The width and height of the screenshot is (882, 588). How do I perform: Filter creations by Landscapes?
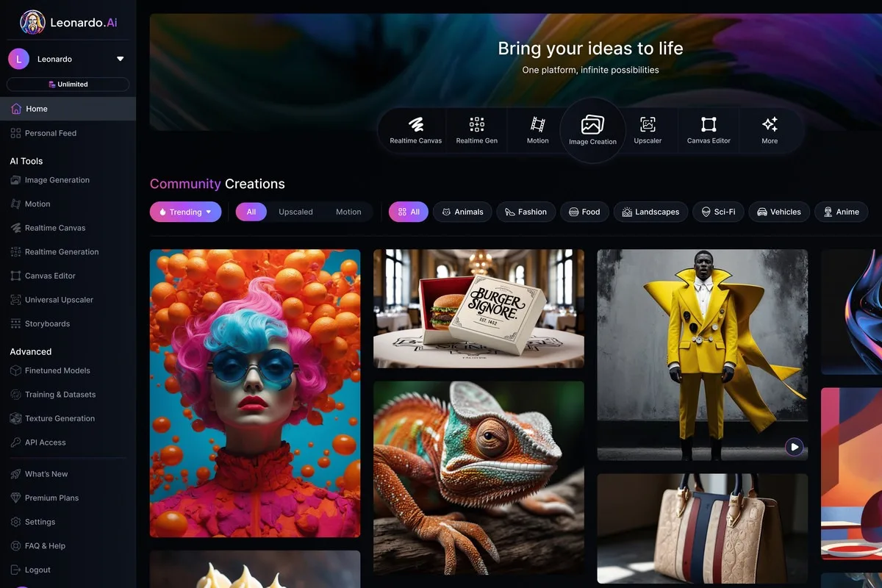click(x=650, y=212)
